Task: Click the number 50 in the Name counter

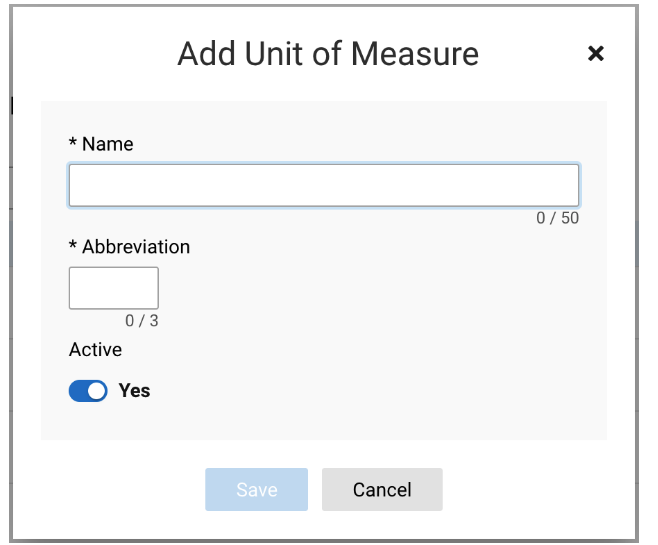Action: point(570,218)
